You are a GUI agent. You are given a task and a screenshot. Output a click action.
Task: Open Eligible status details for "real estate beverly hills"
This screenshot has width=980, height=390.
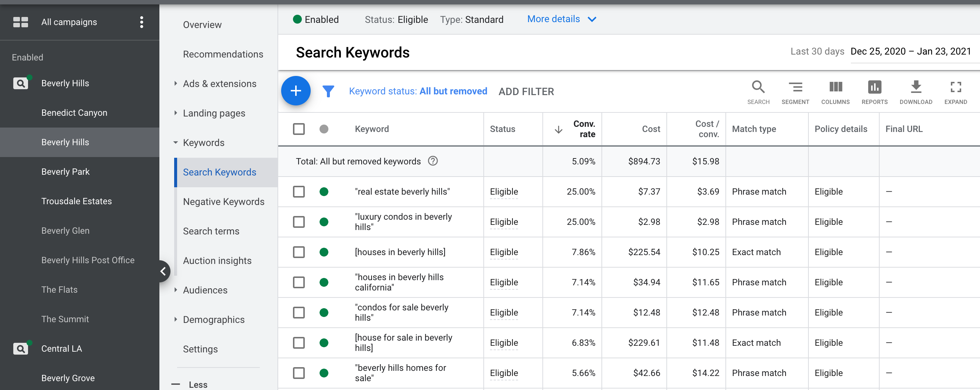pyautogui.click(x=504, y=192)
